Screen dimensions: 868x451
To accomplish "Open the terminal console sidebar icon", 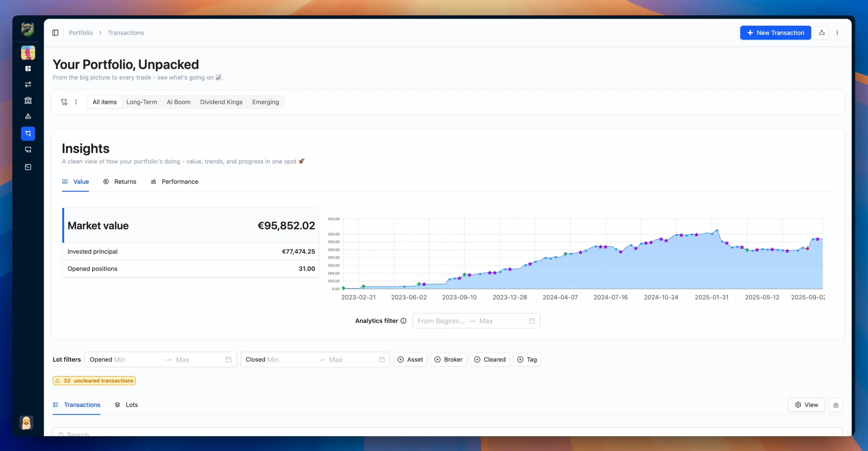I will [x=28, y=167].
